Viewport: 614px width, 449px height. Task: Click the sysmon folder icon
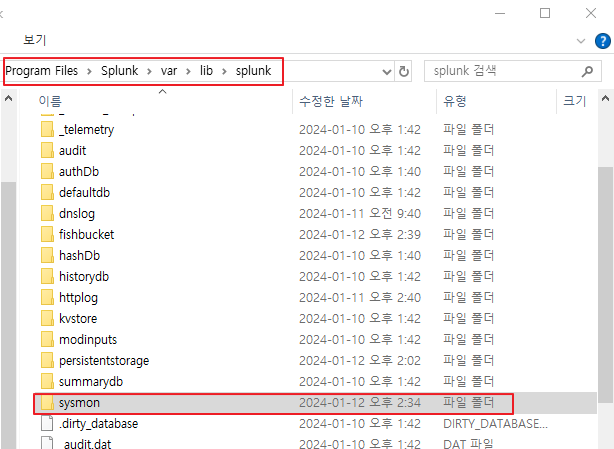pos(47,402)
